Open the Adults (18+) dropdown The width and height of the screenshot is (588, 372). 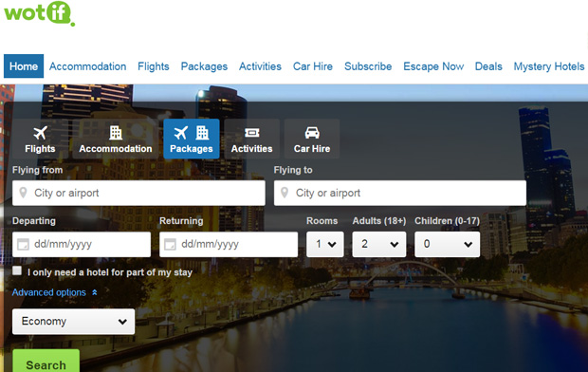tap(378, 245)
